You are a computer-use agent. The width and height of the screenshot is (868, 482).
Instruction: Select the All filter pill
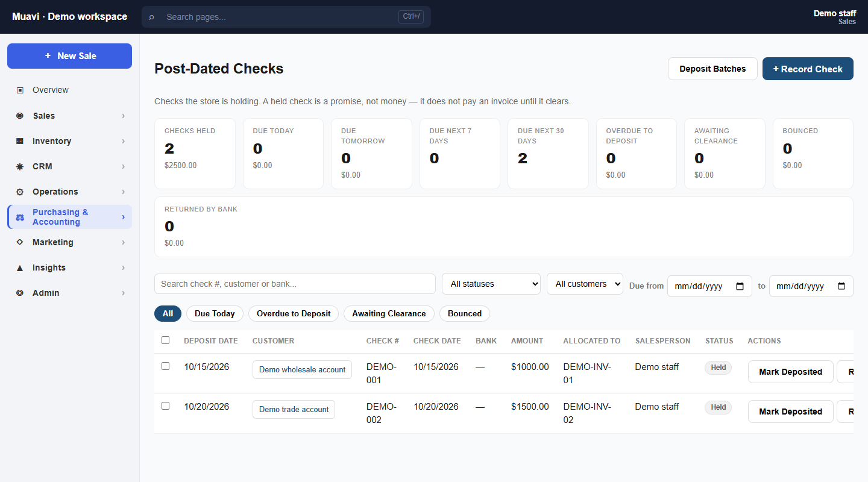coord(168,313)
